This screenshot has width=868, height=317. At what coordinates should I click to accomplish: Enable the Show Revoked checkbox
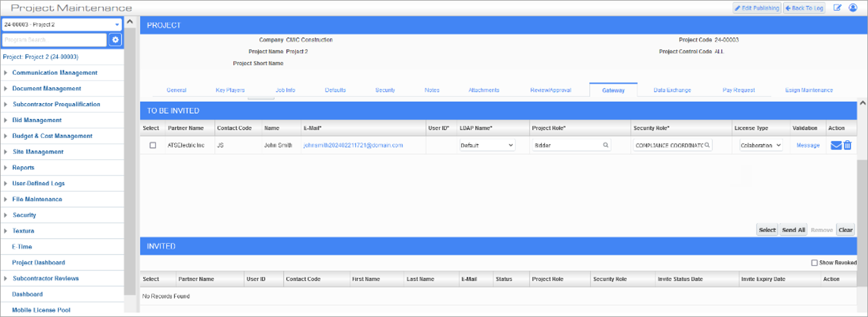tap(814, 262)
